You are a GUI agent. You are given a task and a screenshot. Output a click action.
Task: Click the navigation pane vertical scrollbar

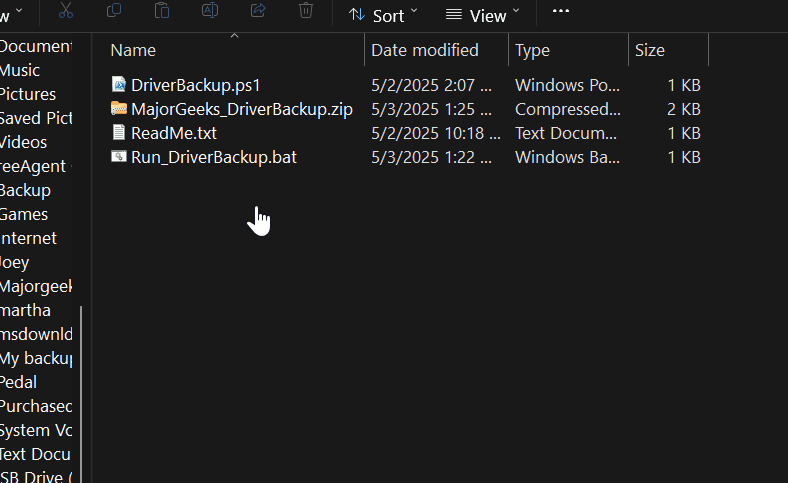click(81, 390)
